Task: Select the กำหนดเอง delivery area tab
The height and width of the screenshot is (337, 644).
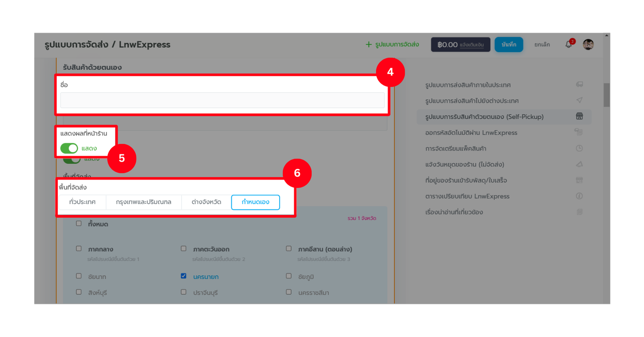Action: (x=256, y=202)
